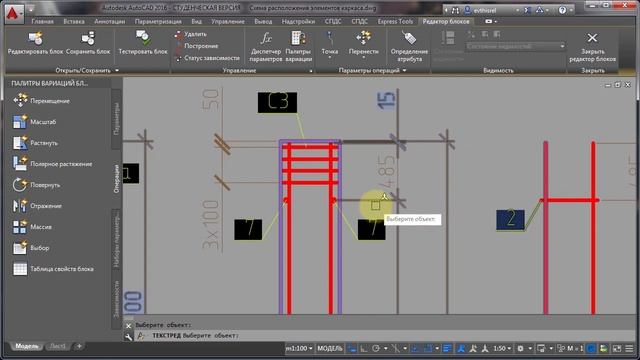The height and width of the screenshot is (360, 640).
Task: Open the m1:100 scale dropdown
Action: point(299,348)
